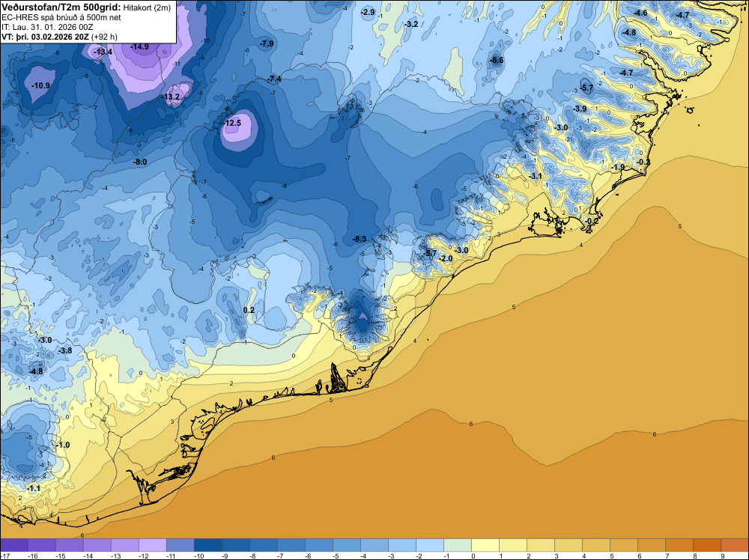Click the 0.2 temperature label
This screenshot has width=749, height=560.
point(249,310)
